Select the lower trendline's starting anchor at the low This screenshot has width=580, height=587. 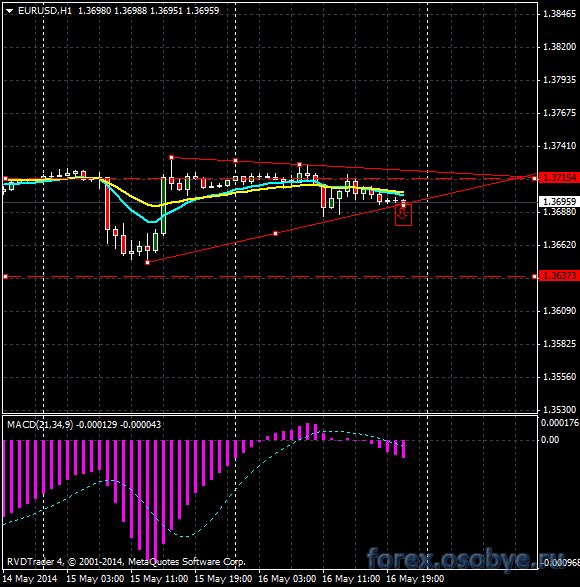(148, 262)
